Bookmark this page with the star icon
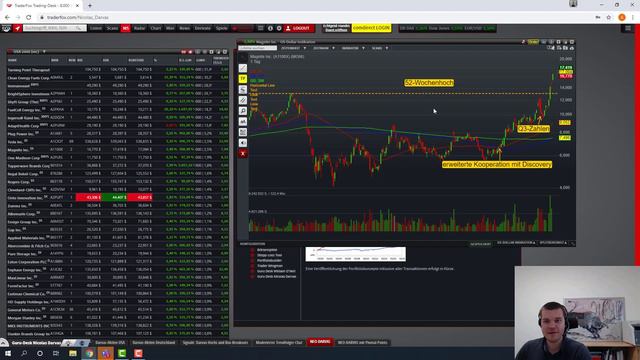 point(609,18)
